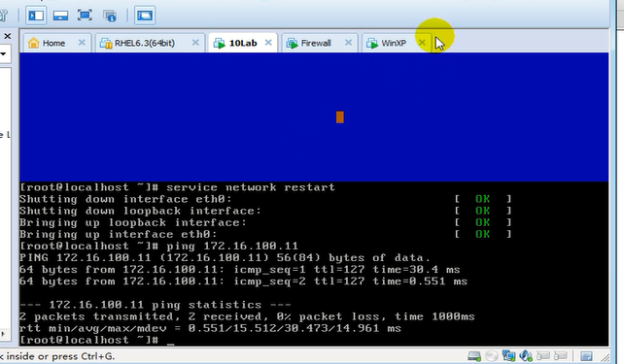Image resolution: width=624 pixels, height=364 pixels.
Task: Close the Firewall tab
Action: click(348, 43)
